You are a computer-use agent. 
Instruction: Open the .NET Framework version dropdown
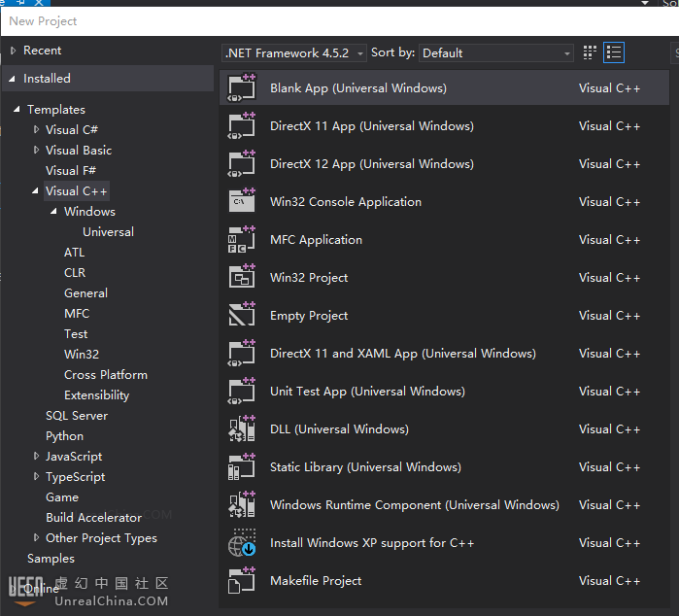(x=294, y=53)
